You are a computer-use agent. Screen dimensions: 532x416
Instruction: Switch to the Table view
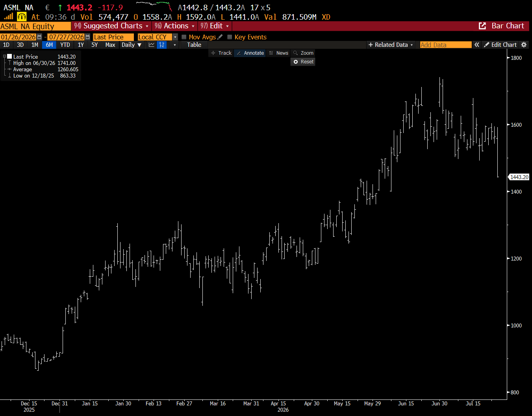[x=194, y=45]
